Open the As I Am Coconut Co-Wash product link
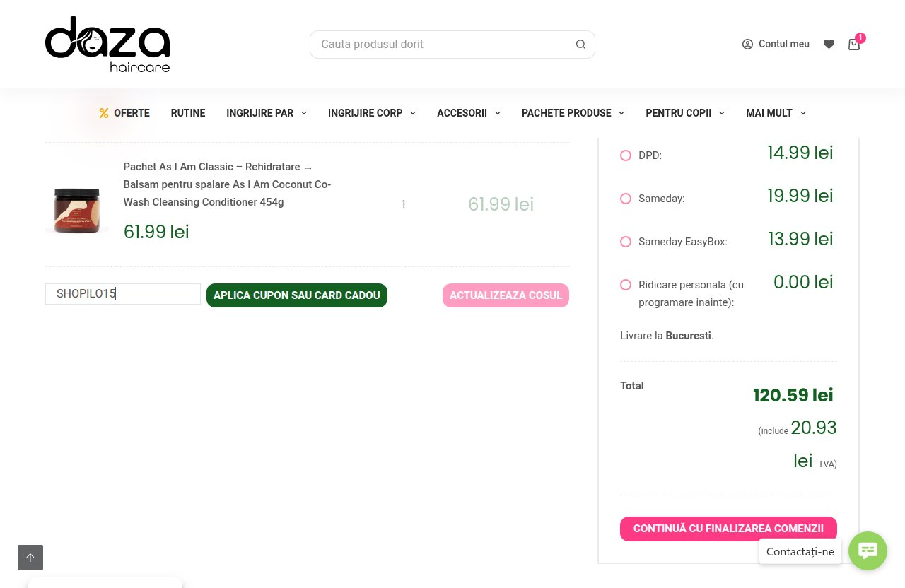 pos(227,184)
